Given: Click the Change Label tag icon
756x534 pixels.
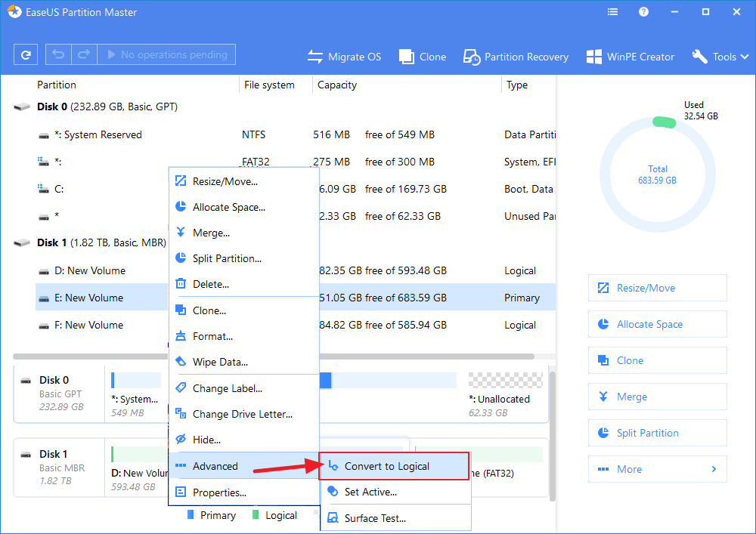Looking at the screenshot, I should (x=181, y=387).
